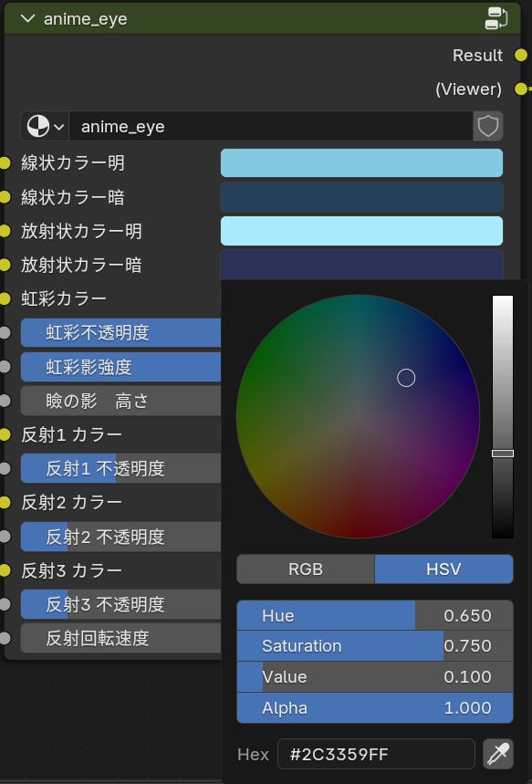The width and height of the screenshot is (532, 784).
Task: Open dropdown arrow beside node tree icon
Action: pyautogui.click(x=59, y=127)
